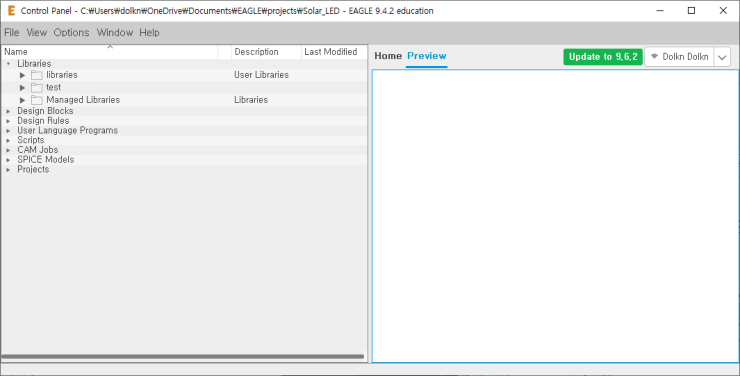Open the user account dropdown chevron

coord(722,57)
